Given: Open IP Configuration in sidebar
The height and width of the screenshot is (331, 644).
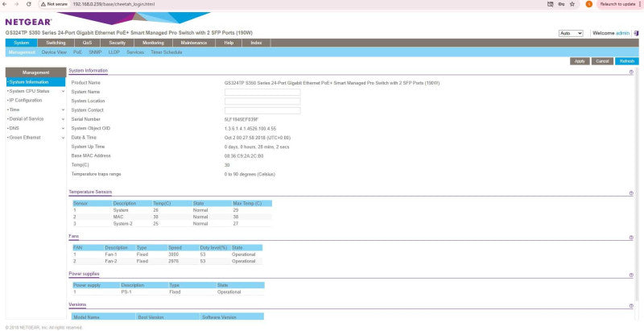Looking at the screenshot, I should 26,100.
